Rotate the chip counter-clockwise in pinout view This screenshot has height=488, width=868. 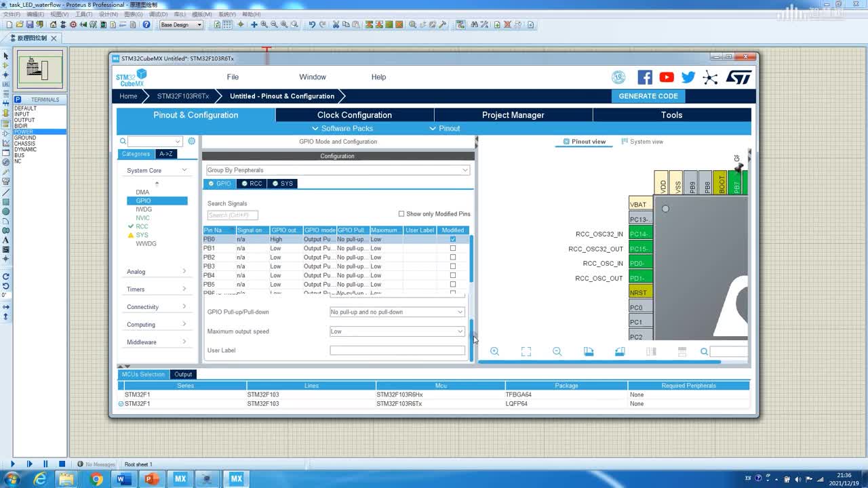[620, 351]
